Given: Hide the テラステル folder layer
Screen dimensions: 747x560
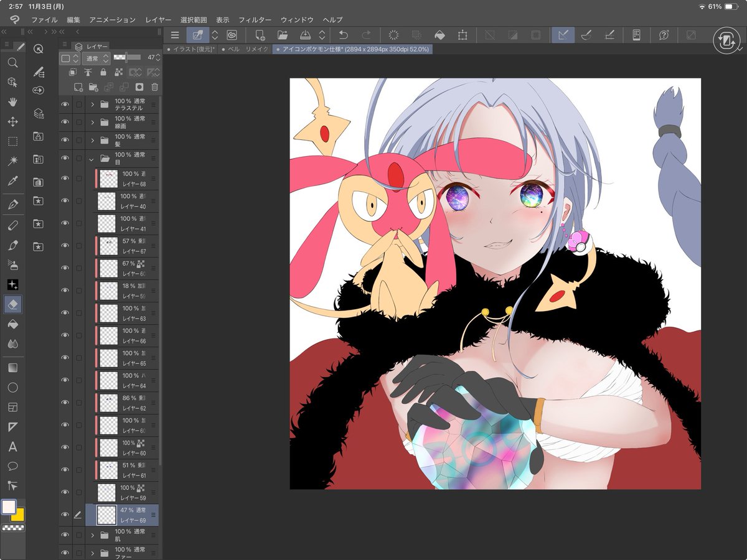Looking at the screenshot, I should coord(65,105).
